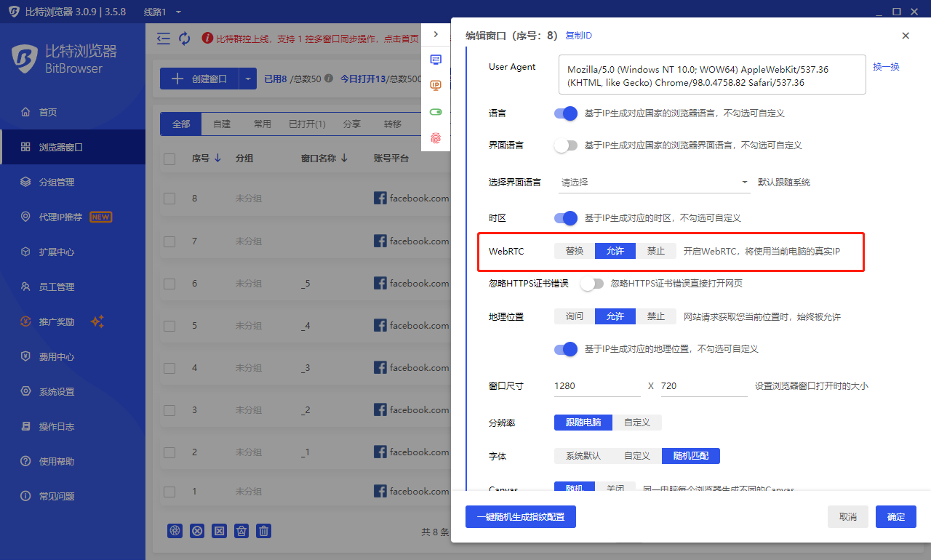Toggle the 界面语言 switch
This screenshot has width=931, height=560.
pyautogui.click(x=566, y=145)
